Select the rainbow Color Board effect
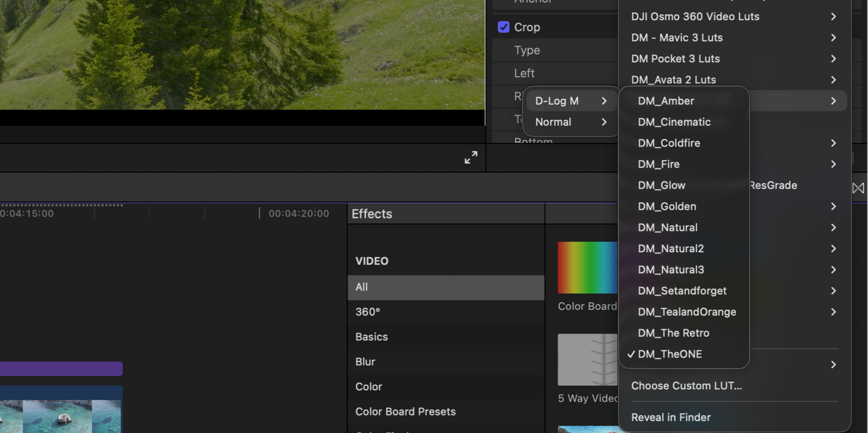 (587, 268)
